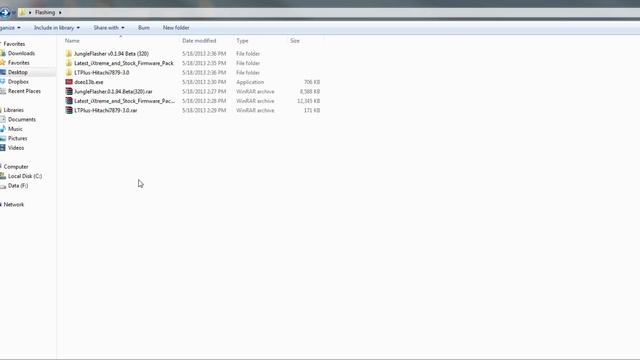Click the Forward navigation arrow button
Screen dimensions: 640x360
(x=4, y=13)
